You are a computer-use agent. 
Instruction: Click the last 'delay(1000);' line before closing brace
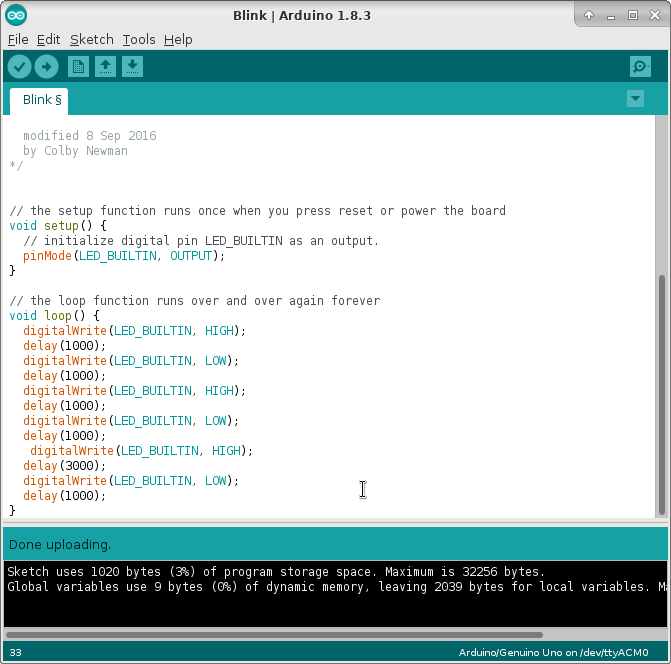pyautogui.click(x=64, y=495)
